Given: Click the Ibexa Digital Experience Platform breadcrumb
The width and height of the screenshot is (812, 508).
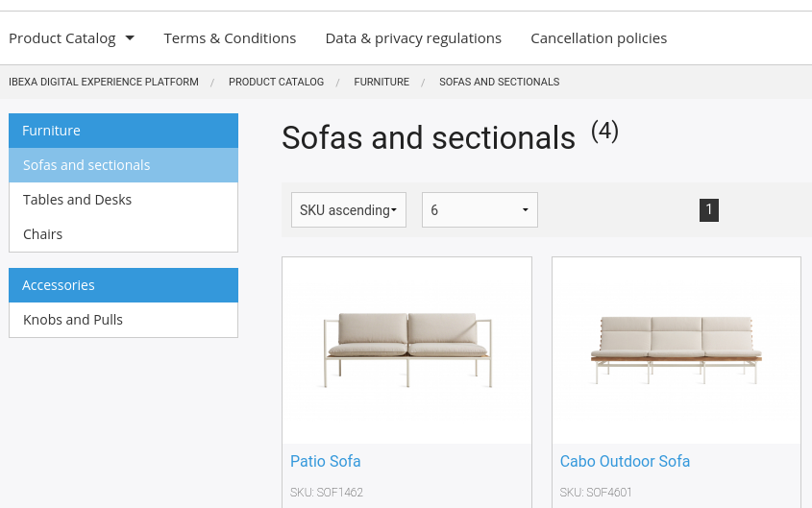Looking at the screenshot, I should [x=104, y=82].
